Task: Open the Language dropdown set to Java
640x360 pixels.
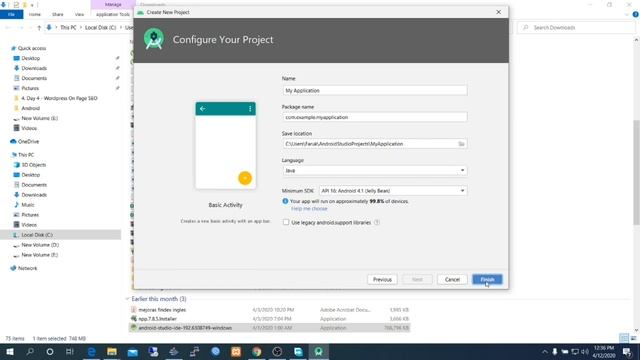Action: click(x=375, y=170)
